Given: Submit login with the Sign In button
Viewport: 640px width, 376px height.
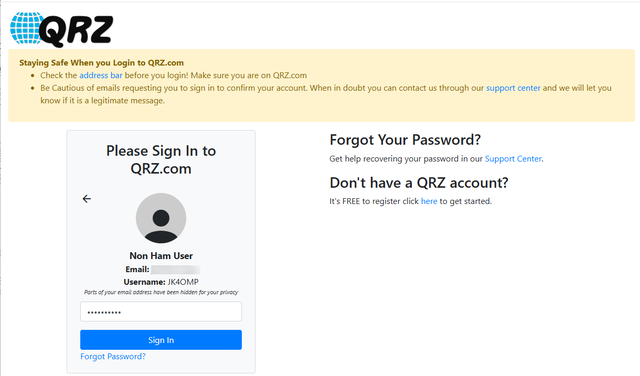Looking at the screenshot, I should [161, 340].
